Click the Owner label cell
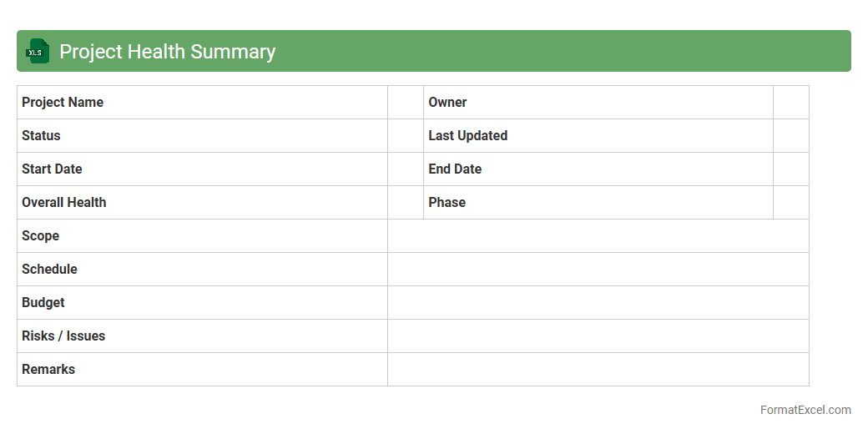868x434 pixels. tap(598, 103)
